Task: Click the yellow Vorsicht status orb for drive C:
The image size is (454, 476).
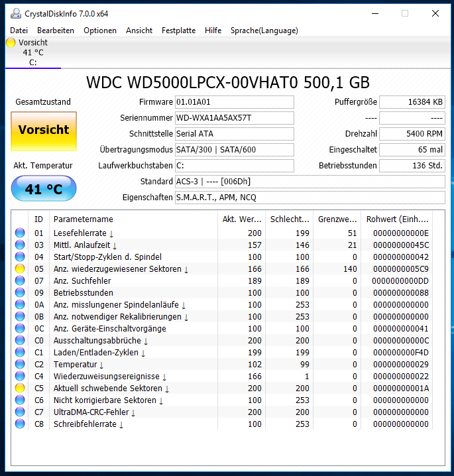Action: click(x=11, y=42)
